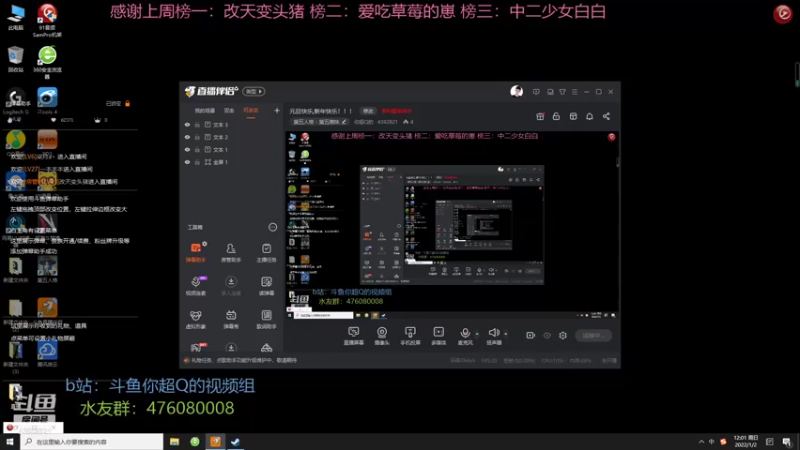
Task: Open the gear settings in bottom bar
Action: tap(563, 335)
